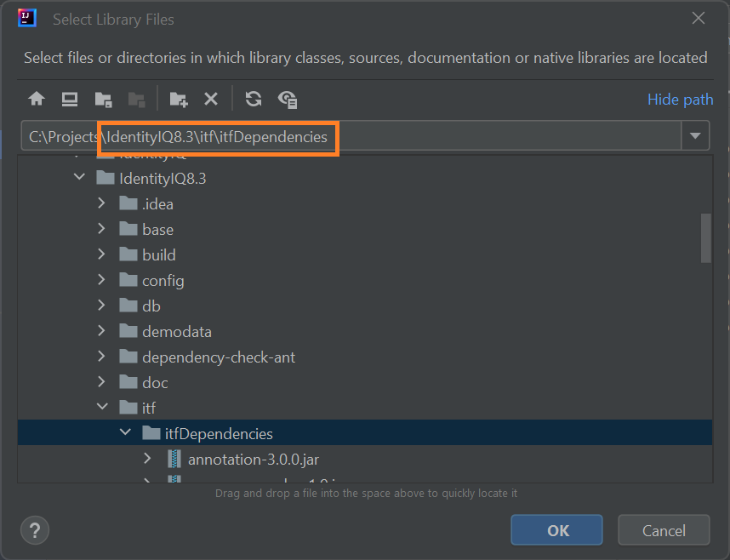Select the doc folder row
The height and width of the screenshot is (560, 730).
[x=365, y=382]
